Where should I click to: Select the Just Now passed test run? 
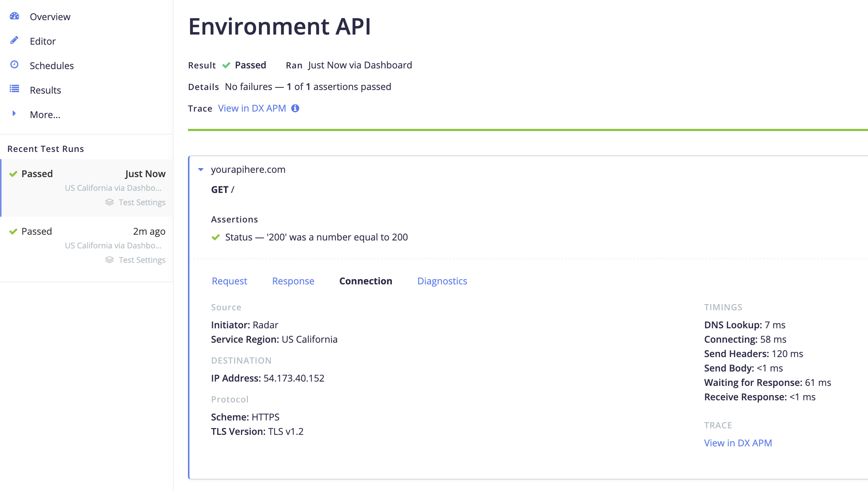pos(87,188)
